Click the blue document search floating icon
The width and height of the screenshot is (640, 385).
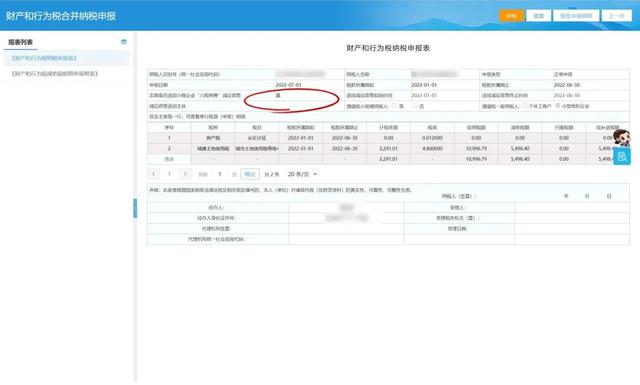622,156
